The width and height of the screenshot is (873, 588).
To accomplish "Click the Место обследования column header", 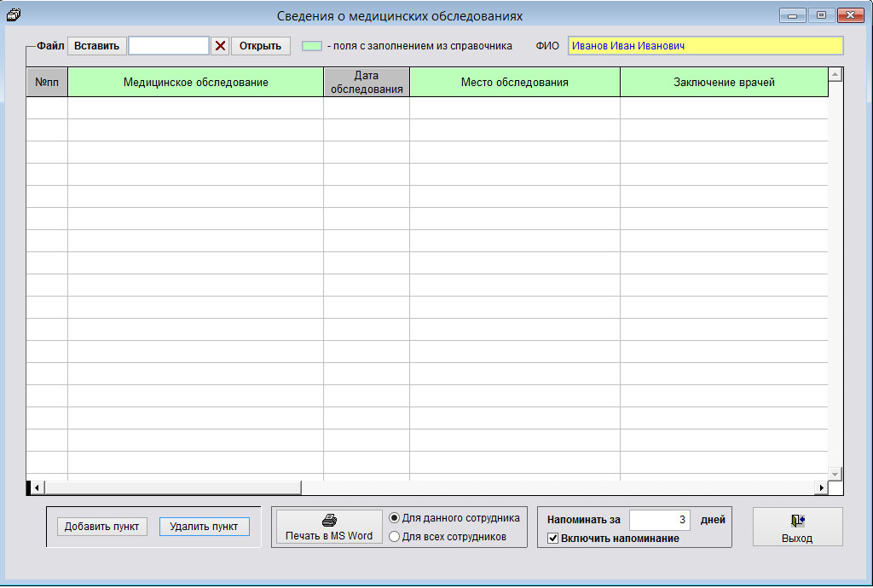I will coord(514,83).
